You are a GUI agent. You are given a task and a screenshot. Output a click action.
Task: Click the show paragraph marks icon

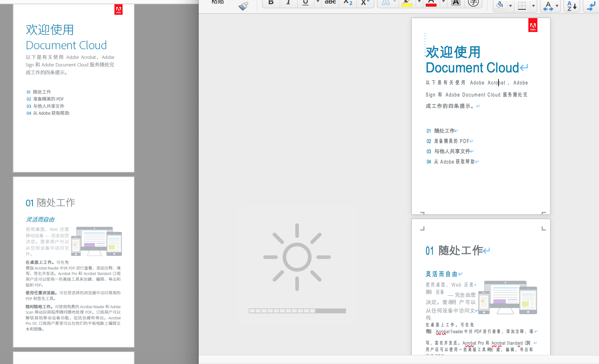point(592,6)
